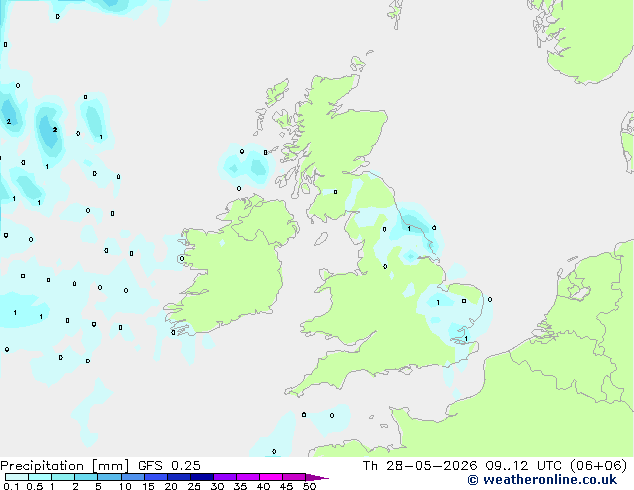Click the "(06+06)" forecast offset text
Image resolution: width=634 pixels, height=490 pixels.
598,466
